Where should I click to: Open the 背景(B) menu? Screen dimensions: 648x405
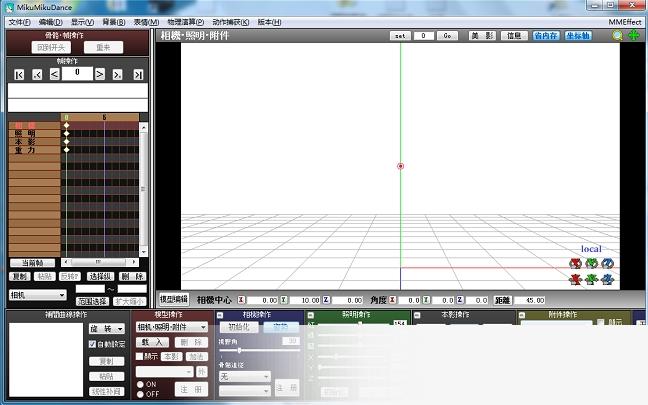114,22
